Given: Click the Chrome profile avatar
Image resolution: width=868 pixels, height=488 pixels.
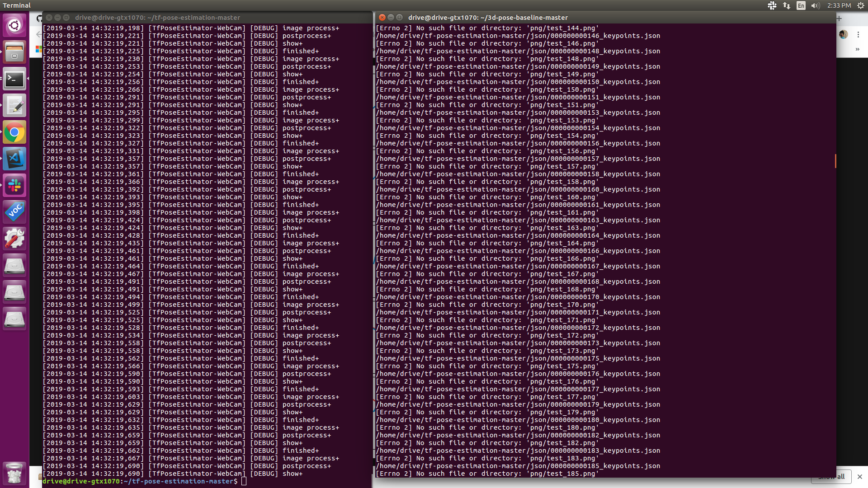Looking at the screenshot, I should click(x=843, y=34).
